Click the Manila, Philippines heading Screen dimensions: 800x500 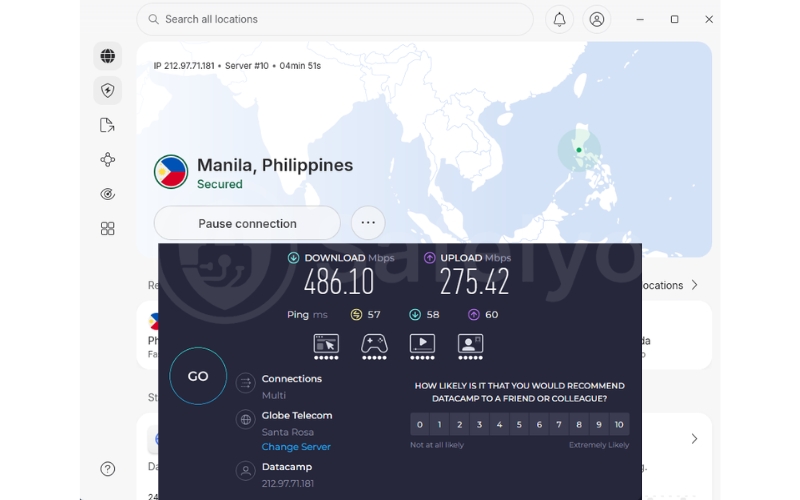click(275, 165)
